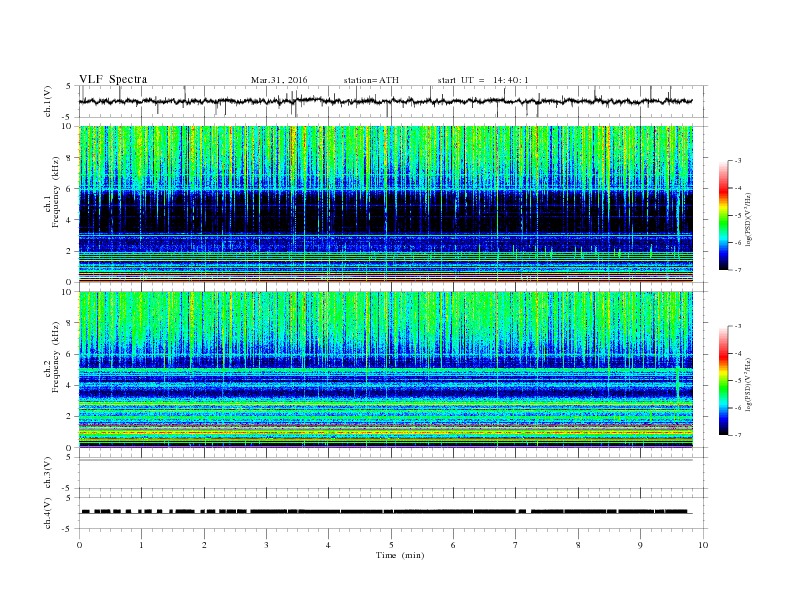792x612 pixels.
Task: Click the ch.2 'Frequency (kHz)' axis label
Action: point(56,357)
